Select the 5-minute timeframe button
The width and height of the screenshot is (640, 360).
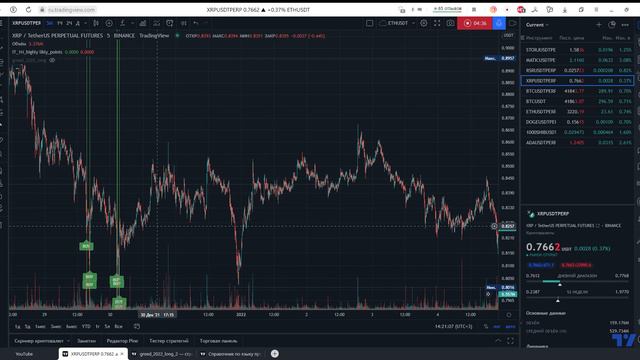pyautogui.click(x=50, y=23)
